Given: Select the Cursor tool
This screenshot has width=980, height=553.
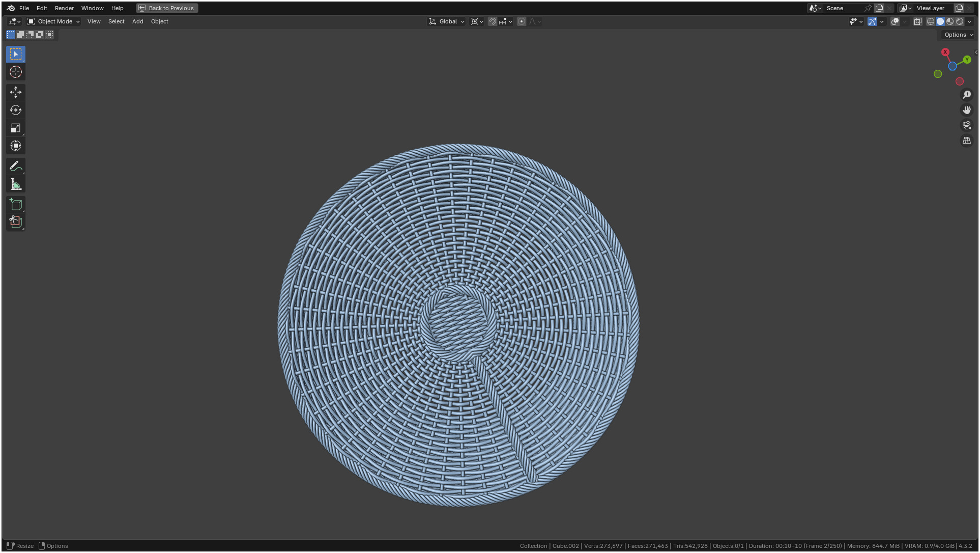Looking at the screenshot, I should (15, 72).
